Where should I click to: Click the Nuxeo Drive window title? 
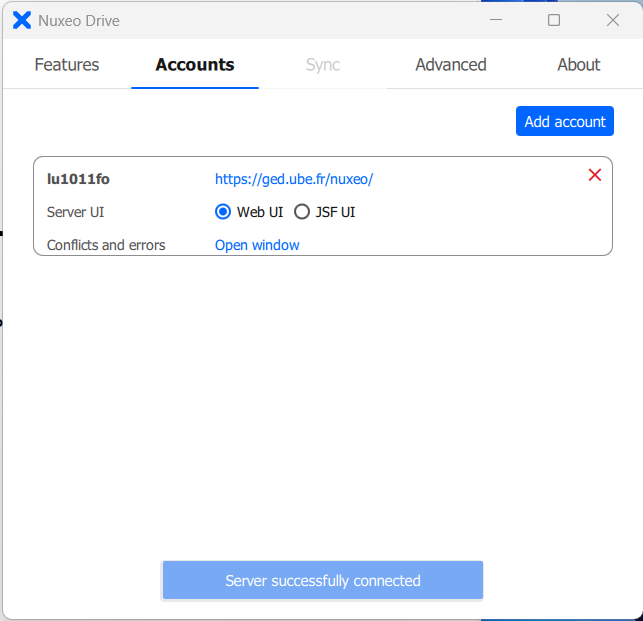click(x=79, y=21)
